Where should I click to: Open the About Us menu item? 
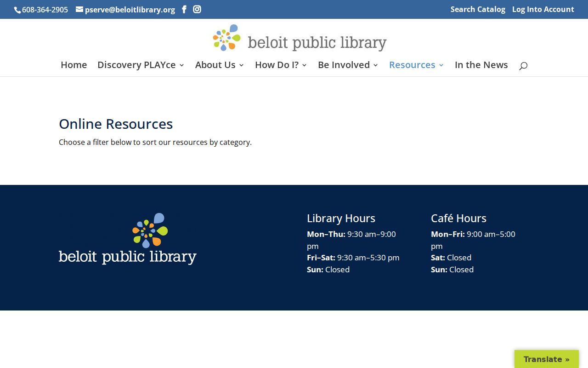pos(215,65)
